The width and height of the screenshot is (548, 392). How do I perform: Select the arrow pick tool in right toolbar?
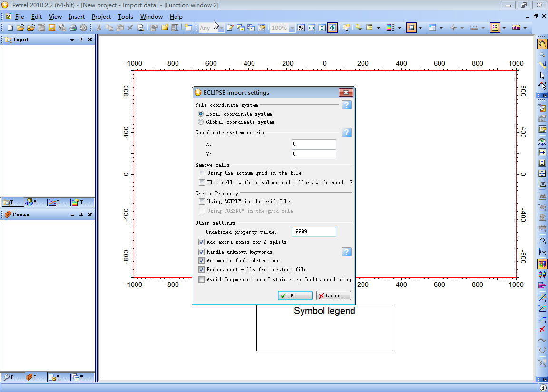click(542, 75)
